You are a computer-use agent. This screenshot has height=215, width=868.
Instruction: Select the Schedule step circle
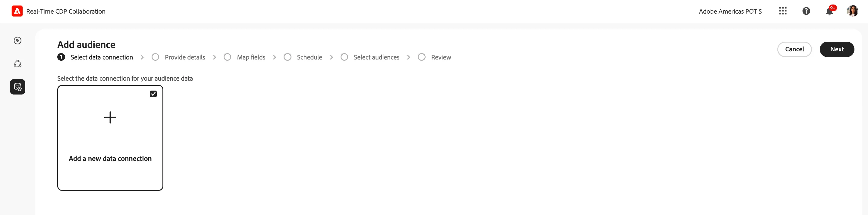[x=288, y=57]
